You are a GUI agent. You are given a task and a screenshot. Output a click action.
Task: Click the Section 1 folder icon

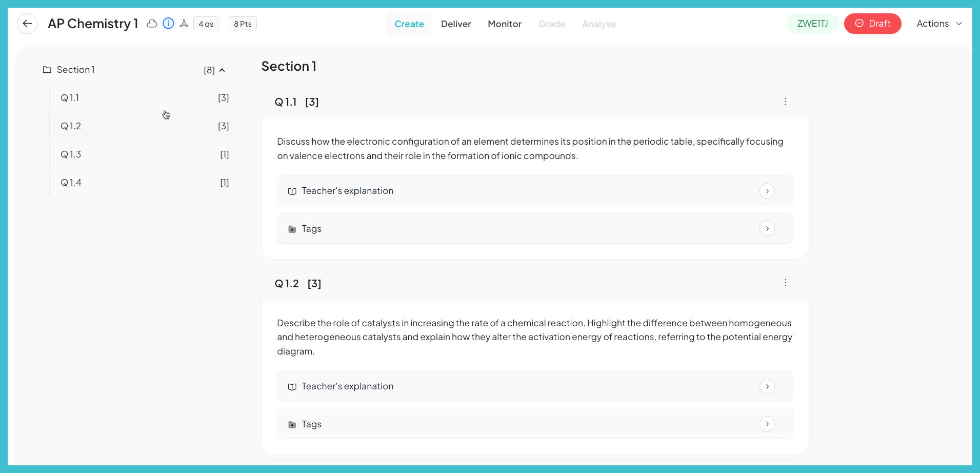pyautogui.click(x=47, y=70)
